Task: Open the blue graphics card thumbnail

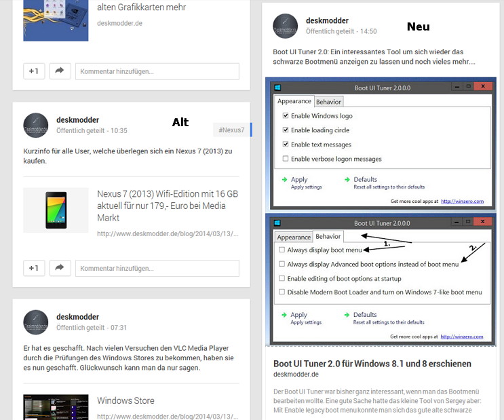Action: point(56,20)
